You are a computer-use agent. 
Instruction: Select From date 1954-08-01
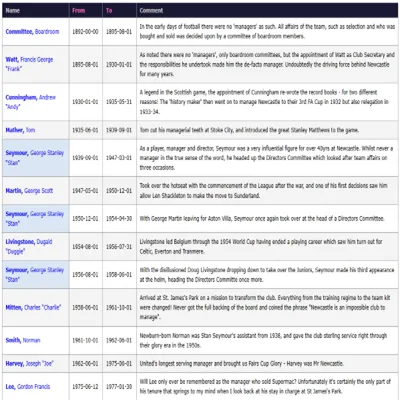point(85,247)
